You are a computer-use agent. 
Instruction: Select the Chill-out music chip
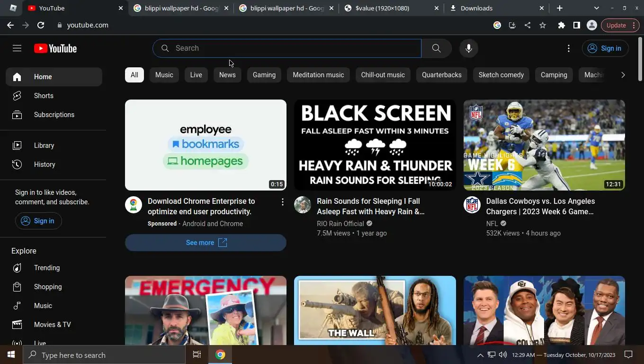tap(383, 75)
